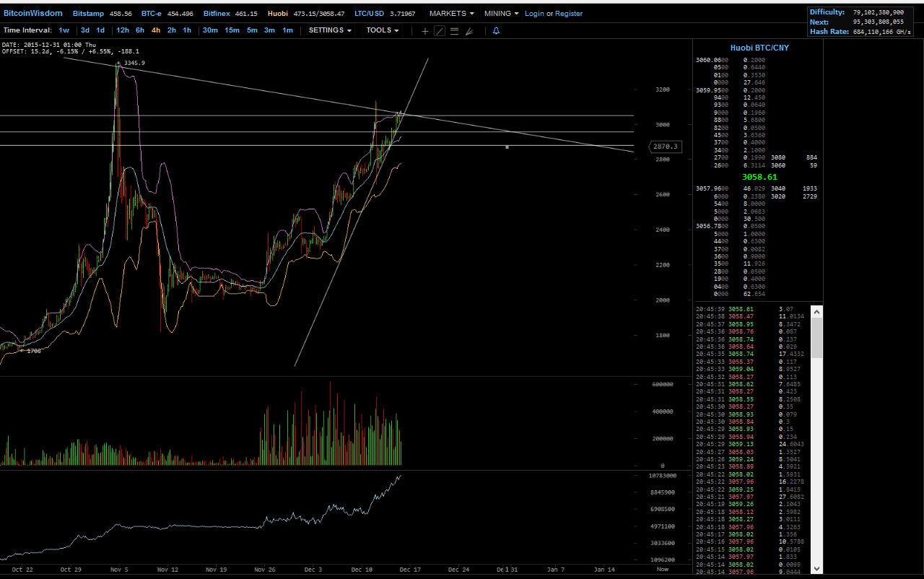The width and height of the screenshot is (924, 579).
Task: Set time interval to 15m
Action: pos(232,30)
